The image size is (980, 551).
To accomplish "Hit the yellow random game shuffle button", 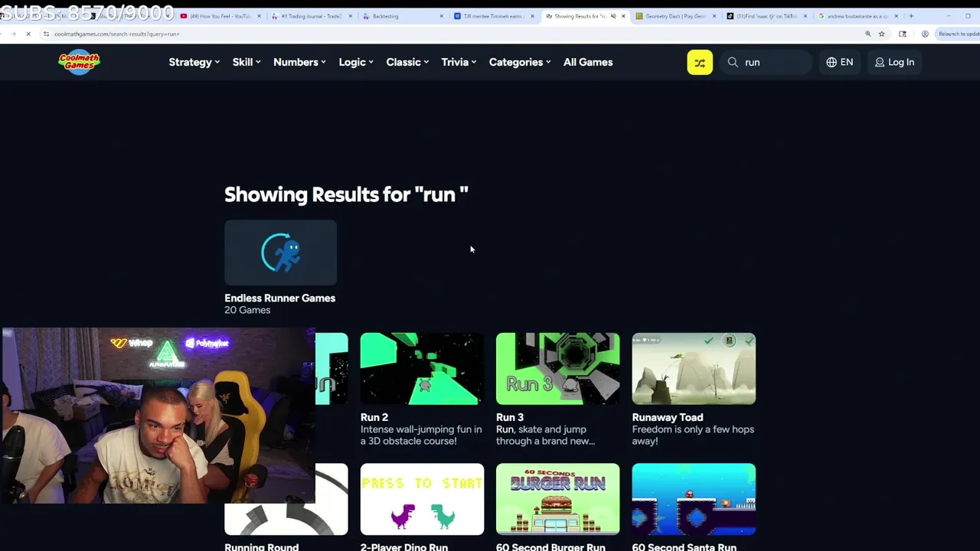I will click(700, 62).
